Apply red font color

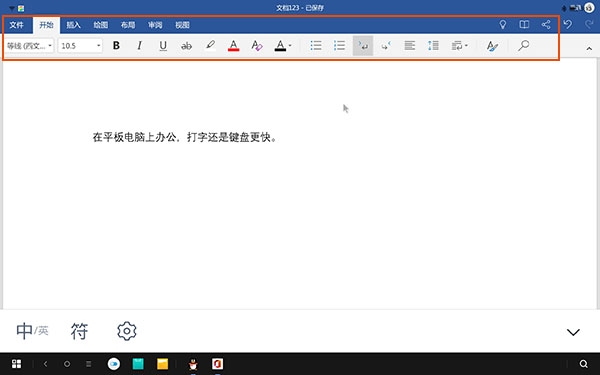(233, 46)
